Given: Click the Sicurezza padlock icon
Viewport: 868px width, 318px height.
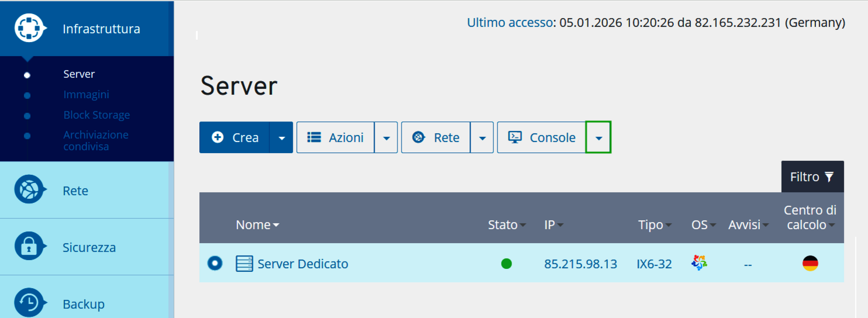Looking at the screenshot, I should (x=29, y=247).
